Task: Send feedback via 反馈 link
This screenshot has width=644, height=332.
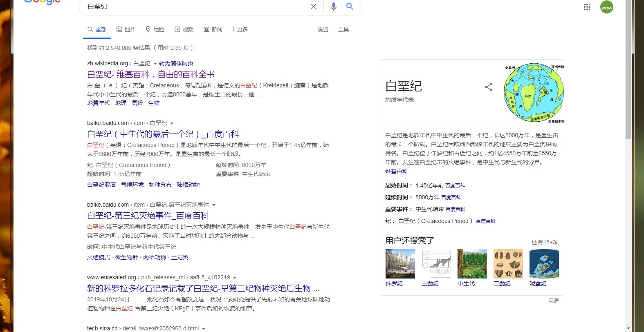Action: pos(554,300)
